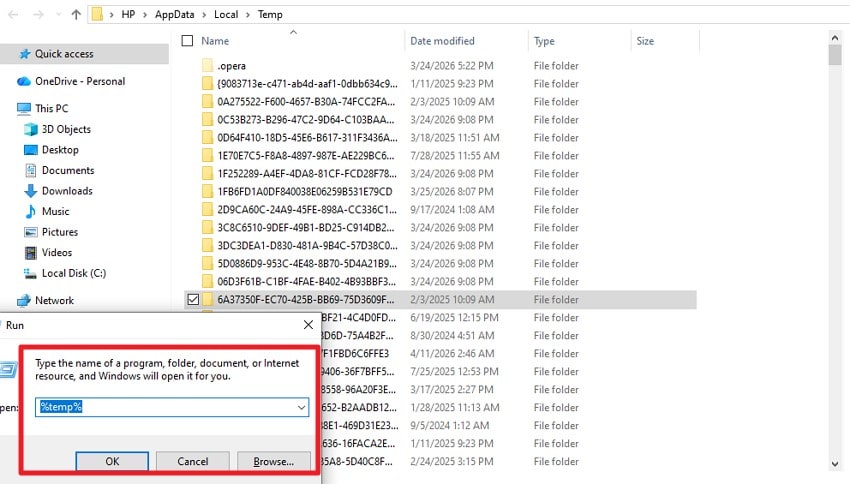Sort by Date modified column
This screenshot has height=484, width=850.
pyautogui.click(x=442, y=41)
